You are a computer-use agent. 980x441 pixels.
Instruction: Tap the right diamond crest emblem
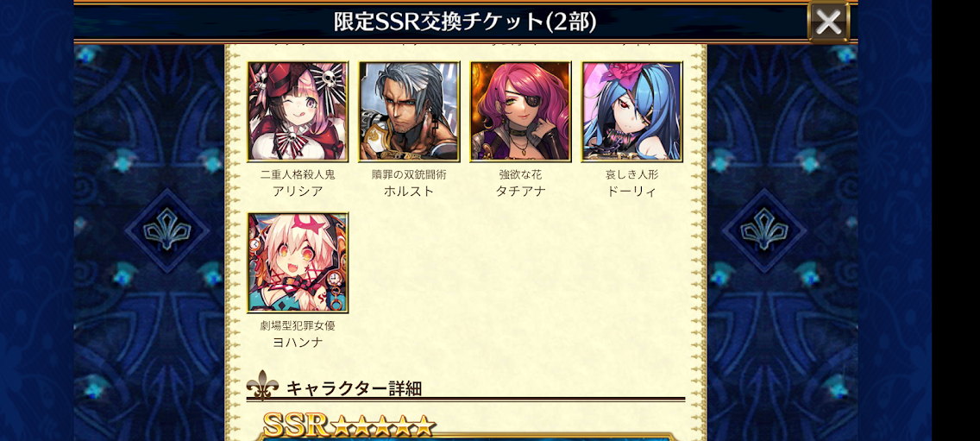pyautogui.click(x=764, y=230)
